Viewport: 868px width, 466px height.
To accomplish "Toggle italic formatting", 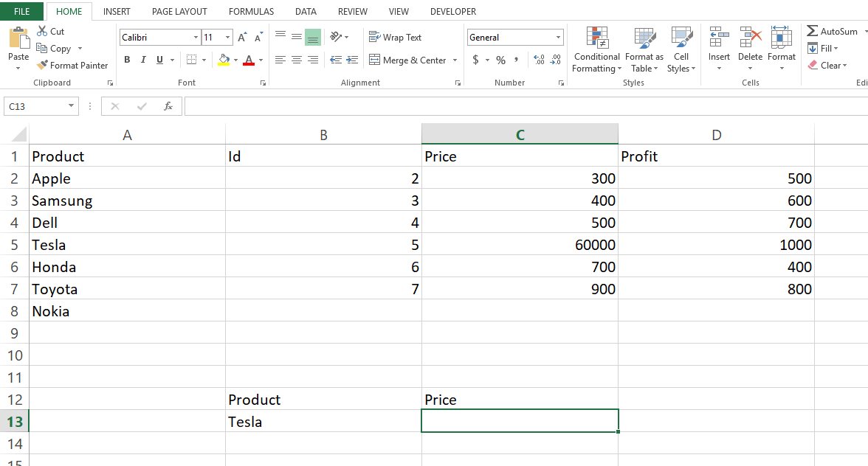I will point(142,60).
